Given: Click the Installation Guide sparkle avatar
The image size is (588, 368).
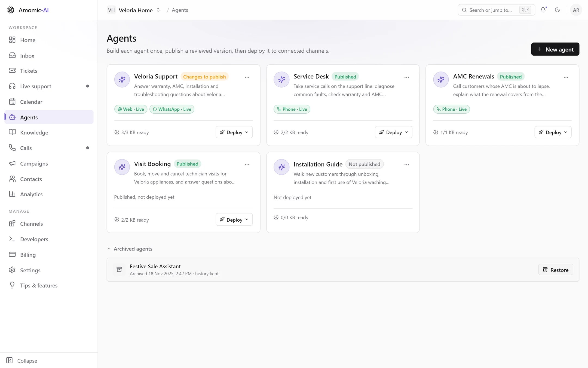Looking at the screenshot, I should point(281,167).
